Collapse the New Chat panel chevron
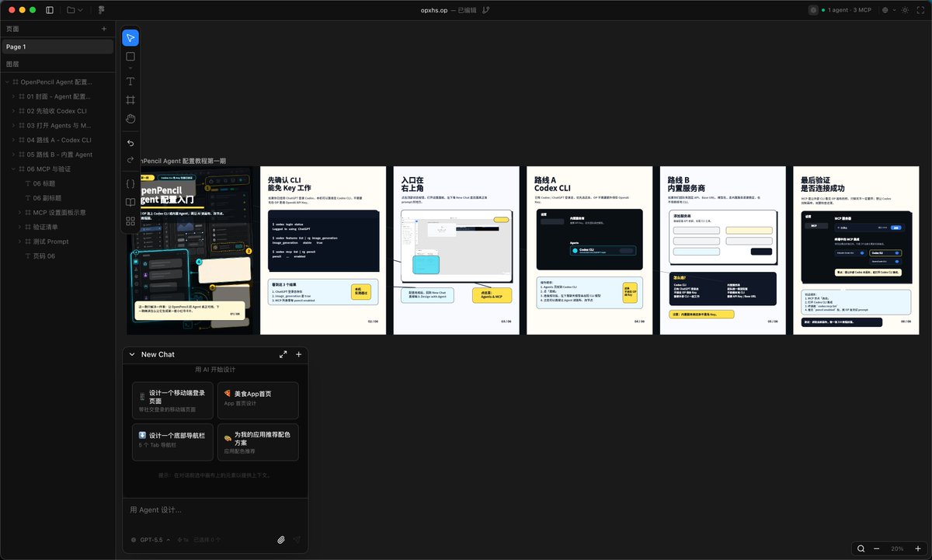932x560 pixels. tap(132, 354)
